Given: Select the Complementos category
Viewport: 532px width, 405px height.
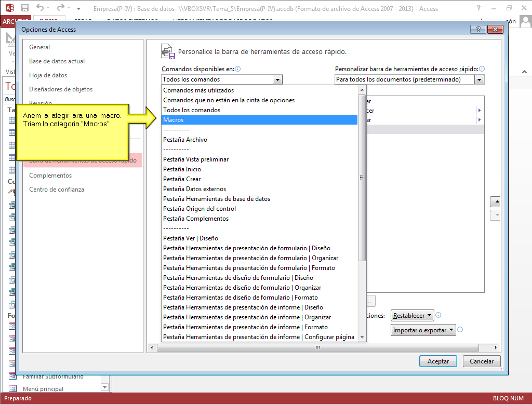Looking at the screenshot, I should click(50, 176).
